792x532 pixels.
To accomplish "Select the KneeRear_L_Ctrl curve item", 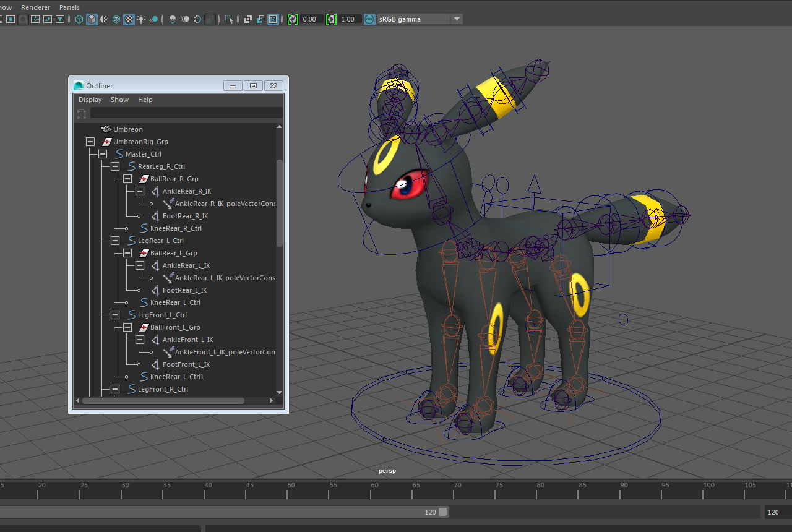I will click(x=175, y=302).
